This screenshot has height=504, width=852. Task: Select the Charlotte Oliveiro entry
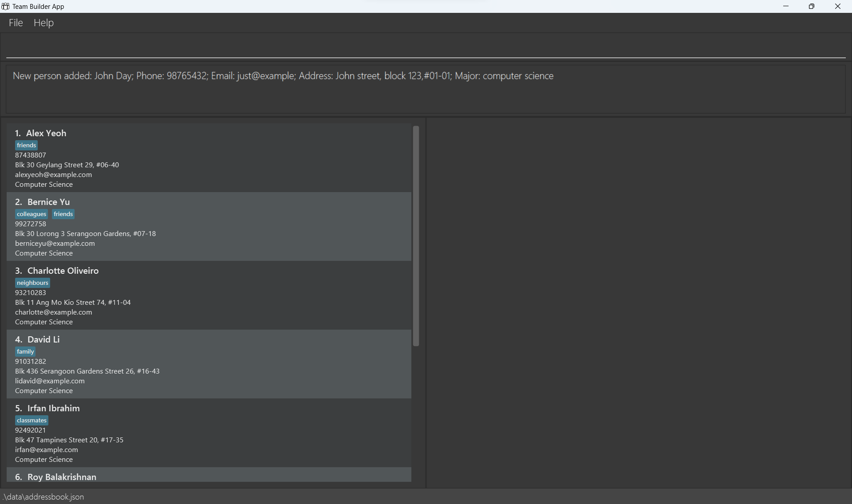pos(209,295)
